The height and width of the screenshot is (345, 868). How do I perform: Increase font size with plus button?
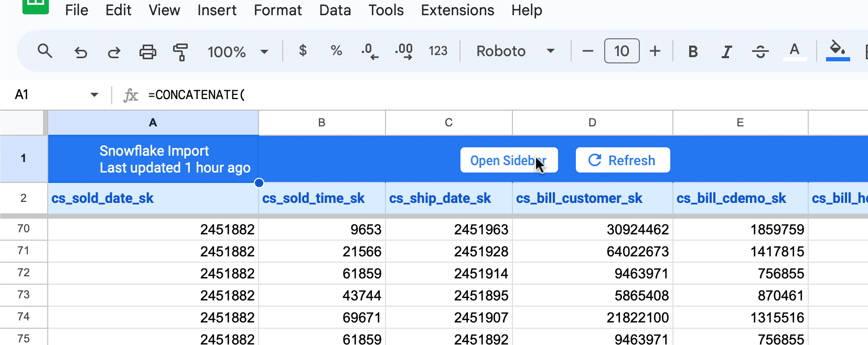(x=655, y=51)
